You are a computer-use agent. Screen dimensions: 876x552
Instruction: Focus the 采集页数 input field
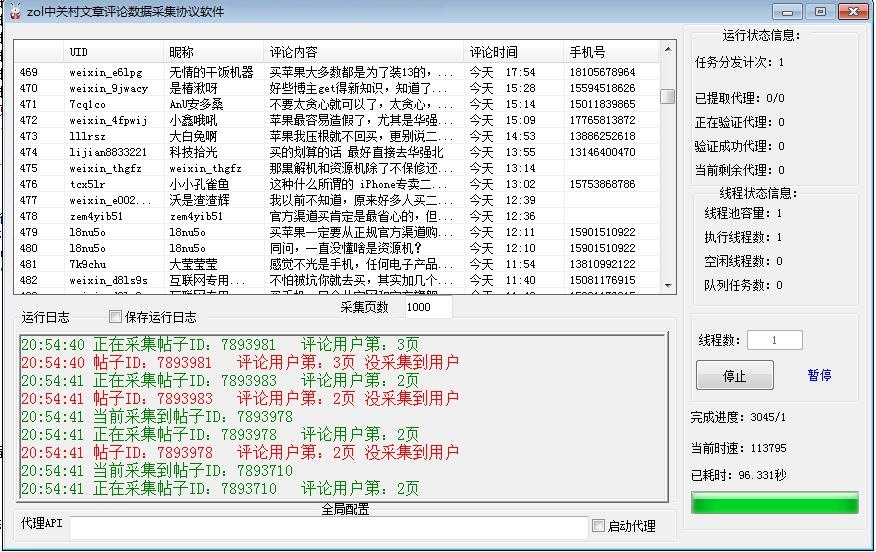pos(428,308)
